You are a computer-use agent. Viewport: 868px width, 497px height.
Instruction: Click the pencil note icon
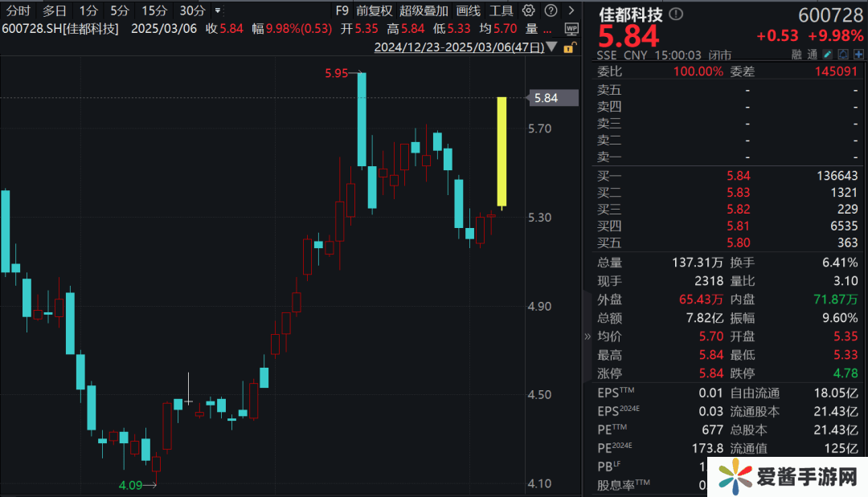tap(829, 55)
